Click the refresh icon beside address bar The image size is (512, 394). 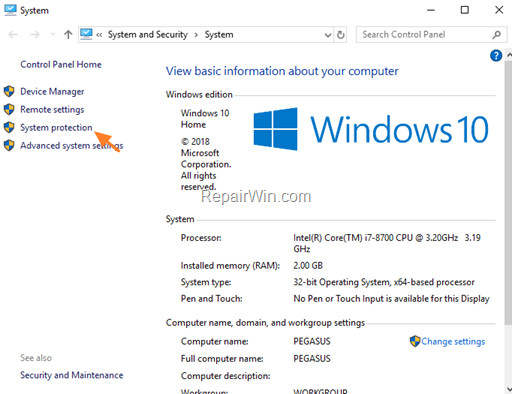pos(340,35)
